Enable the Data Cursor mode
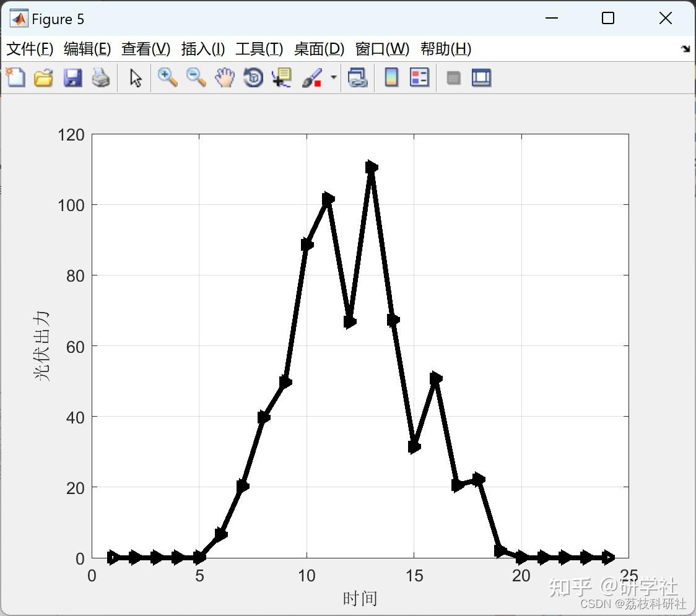The height and width of the screenshot is (616, 696). (281, 77)
